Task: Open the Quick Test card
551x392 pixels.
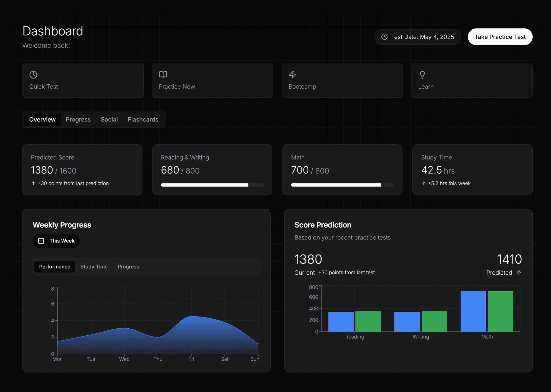Action: [83, 81]
